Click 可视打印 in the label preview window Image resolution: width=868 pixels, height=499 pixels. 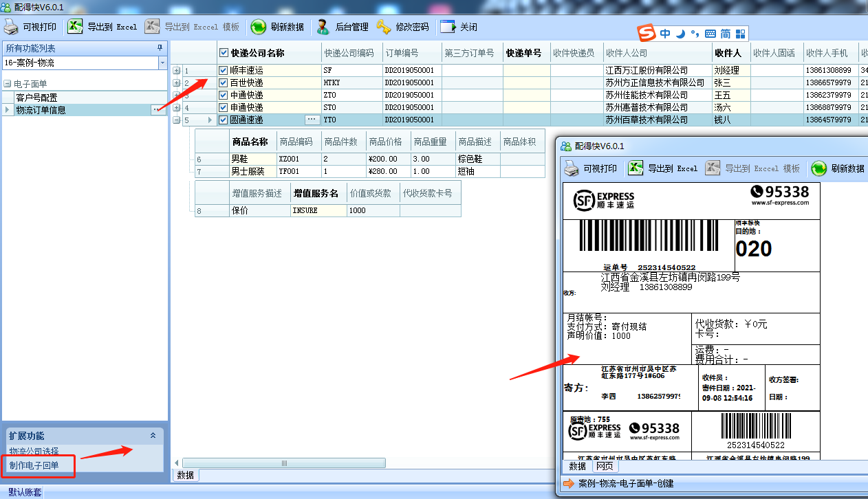pos(591,168)
